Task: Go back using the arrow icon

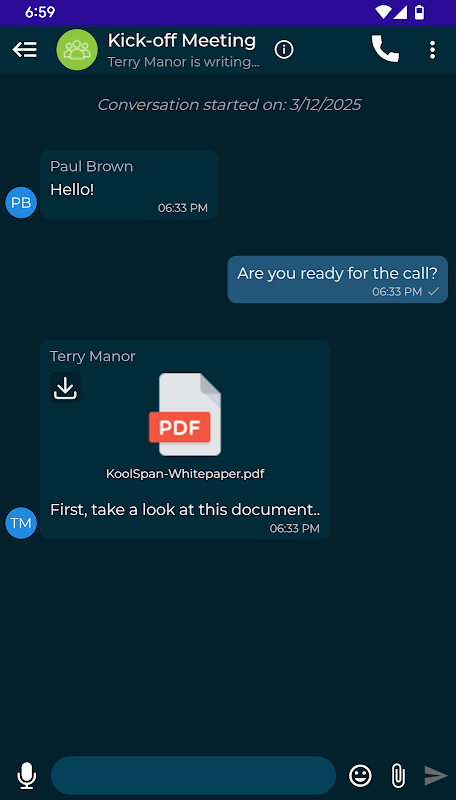Action: coord(24,49)
